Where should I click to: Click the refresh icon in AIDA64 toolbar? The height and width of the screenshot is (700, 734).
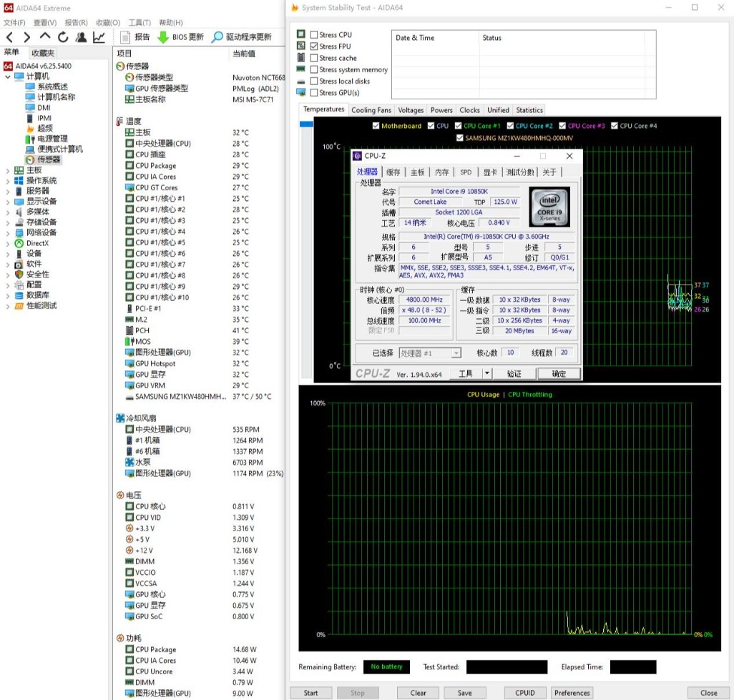coord(63,37)
